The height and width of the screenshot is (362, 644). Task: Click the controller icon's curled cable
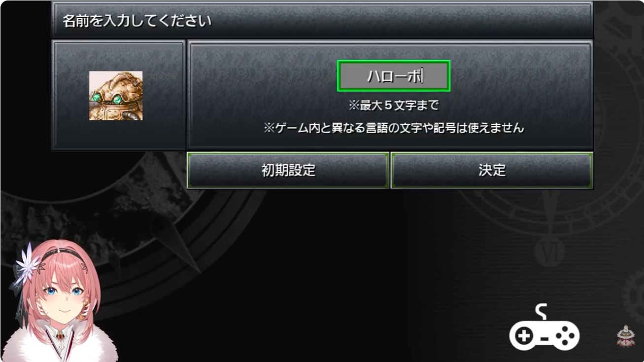[x=541, y=312]
